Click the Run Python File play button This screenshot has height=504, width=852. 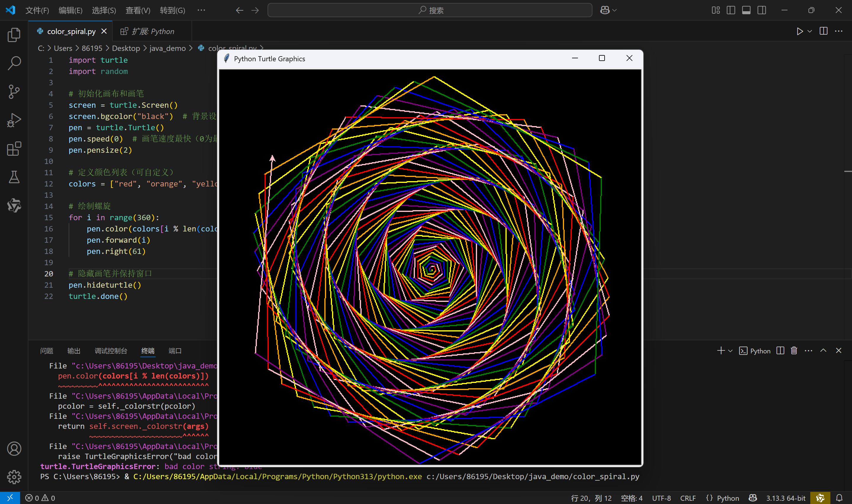pyautogui.click(x=800, y=31)
